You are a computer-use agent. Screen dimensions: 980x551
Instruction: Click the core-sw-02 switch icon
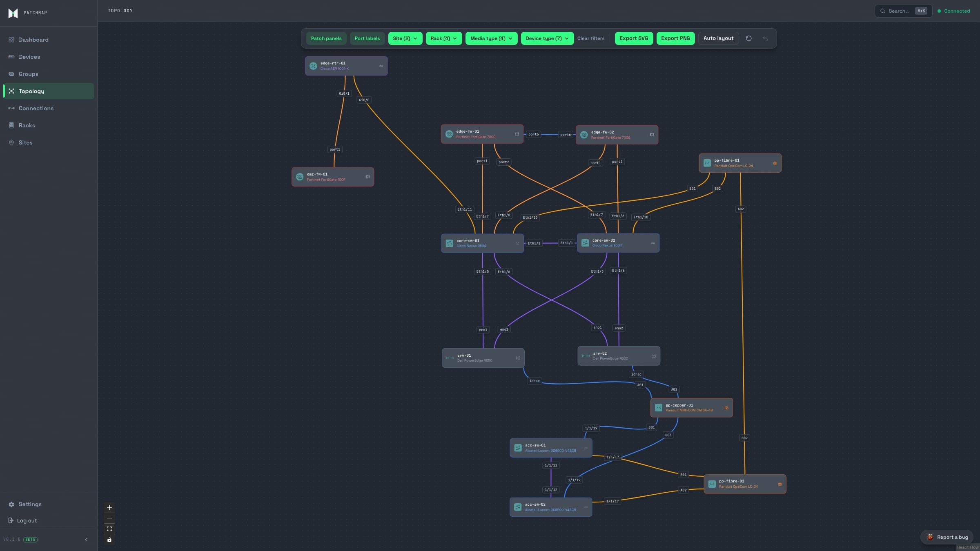tap(585, 243)
